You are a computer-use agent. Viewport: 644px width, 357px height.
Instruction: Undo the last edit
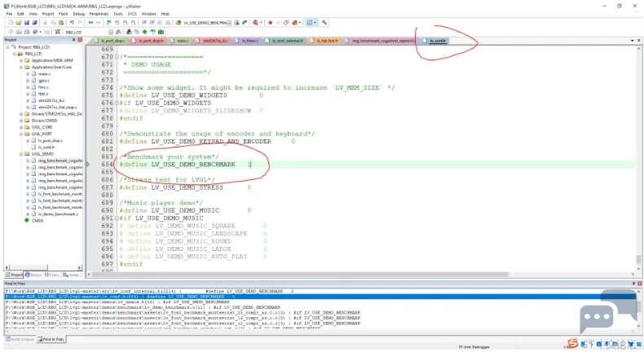click(72, 23)
